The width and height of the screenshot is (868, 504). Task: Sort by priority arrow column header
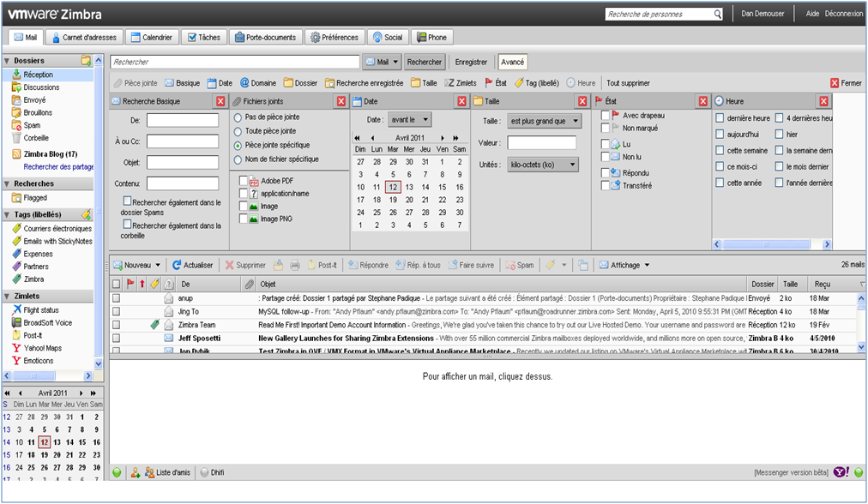(x=142, y=285)
